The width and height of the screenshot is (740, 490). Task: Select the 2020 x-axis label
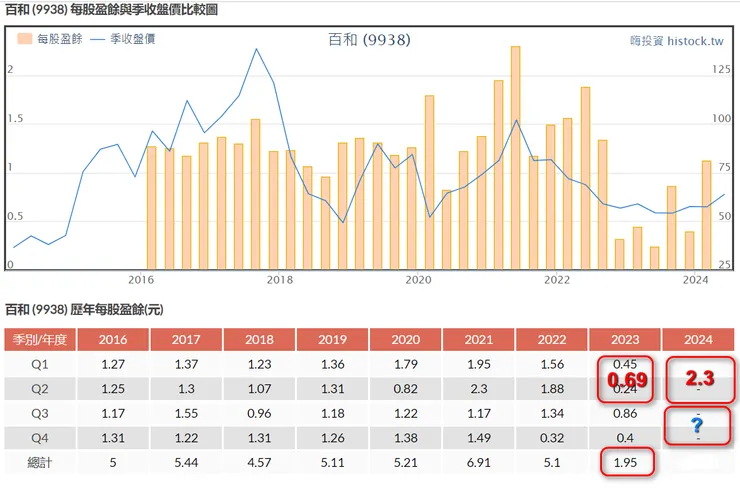(419, 280)
